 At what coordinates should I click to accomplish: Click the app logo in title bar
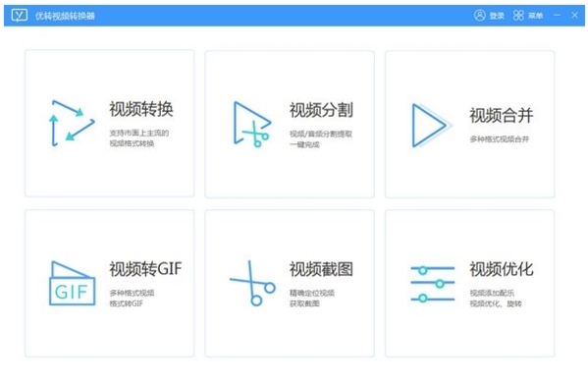point(20,16)
